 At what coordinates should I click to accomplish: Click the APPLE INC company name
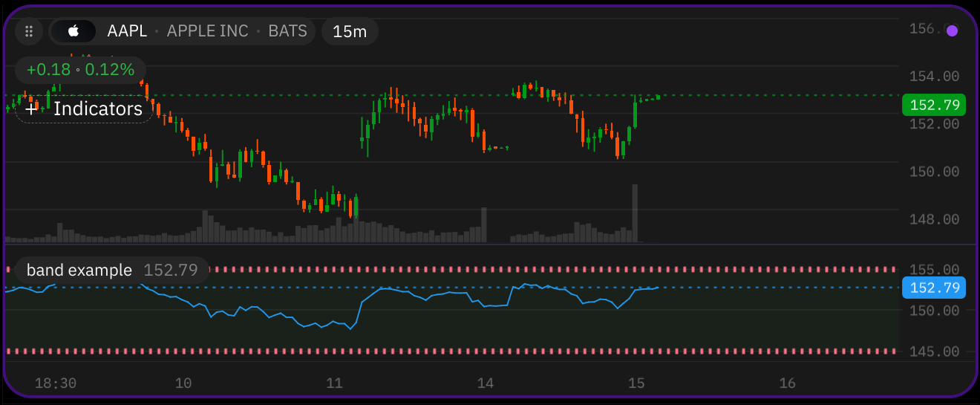click(208, 31)
